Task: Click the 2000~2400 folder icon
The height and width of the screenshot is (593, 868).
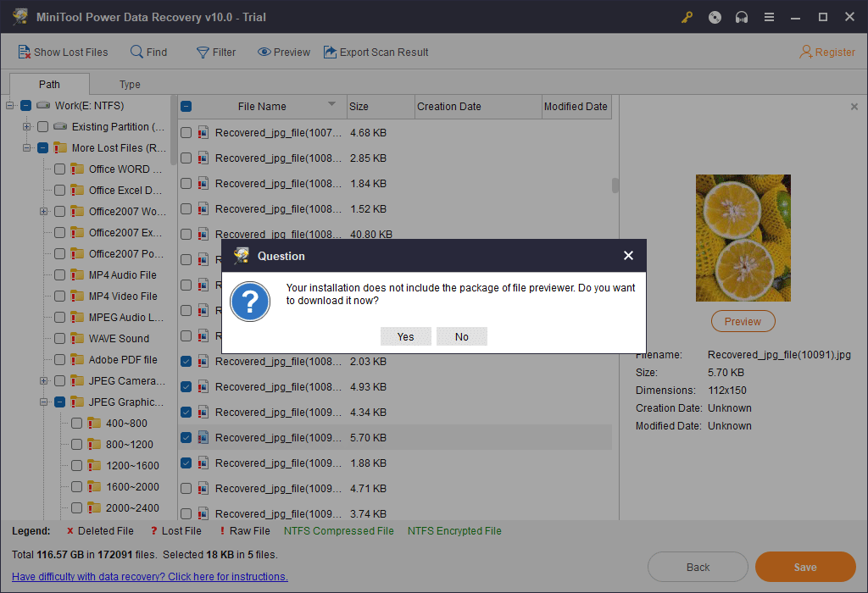Action: pos(94,507)
